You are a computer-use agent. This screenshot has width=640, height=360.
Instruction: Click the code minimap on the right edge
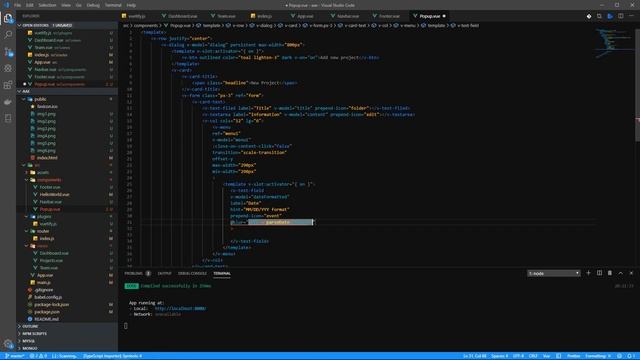tap(614, 43)
